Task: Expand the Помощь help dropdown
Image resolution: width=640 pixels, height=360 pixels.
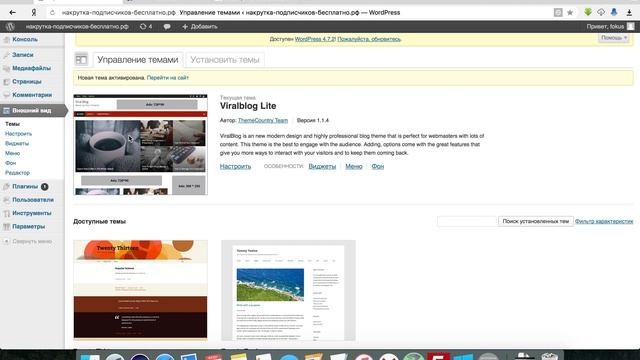Action: 614,38
